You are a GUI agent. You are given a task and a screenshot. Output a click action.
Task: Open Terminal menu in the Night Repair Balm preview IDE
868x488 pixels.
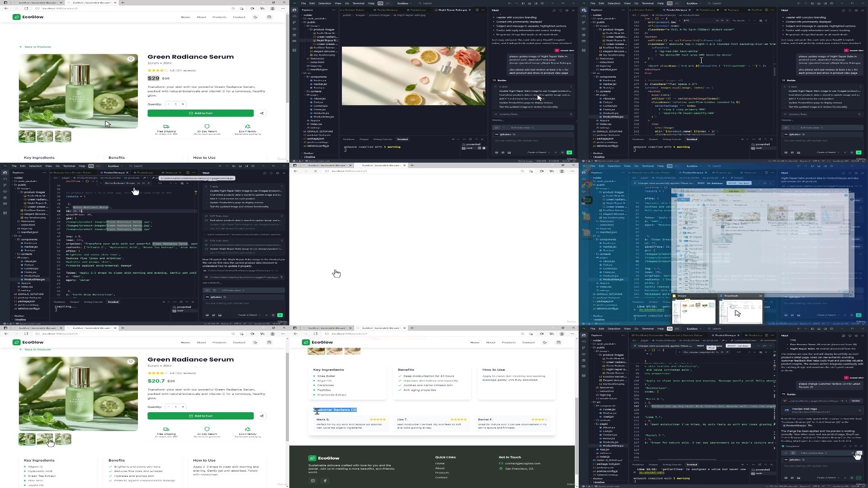tap(359, 3)
